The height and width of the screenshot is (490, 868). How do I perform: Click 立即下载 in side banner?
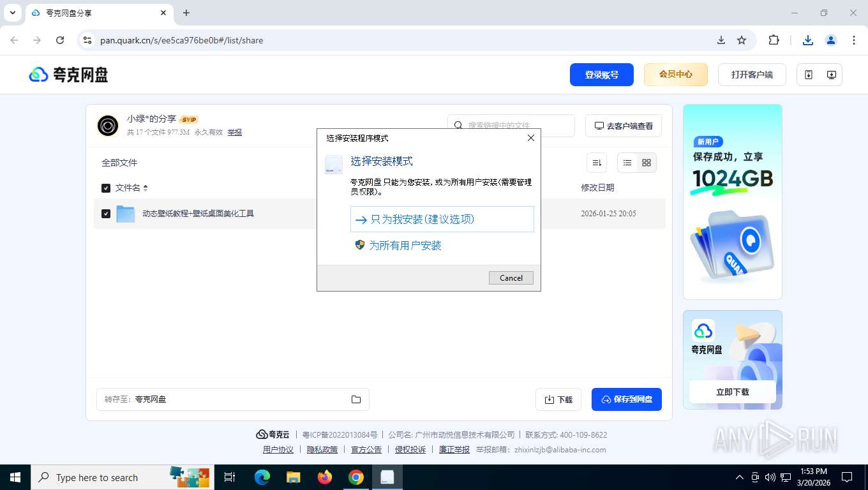732,392
